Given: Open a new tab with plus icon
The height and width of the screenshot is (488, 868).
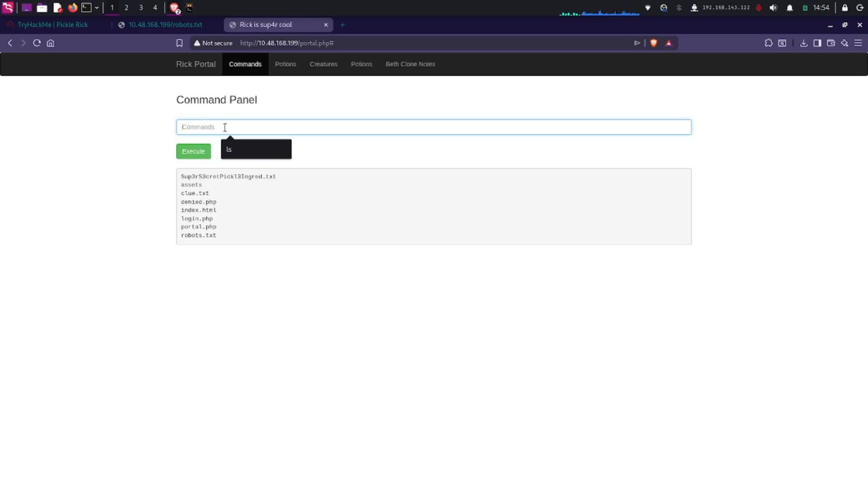Looking at the screenshot, I should click(343, 25).
